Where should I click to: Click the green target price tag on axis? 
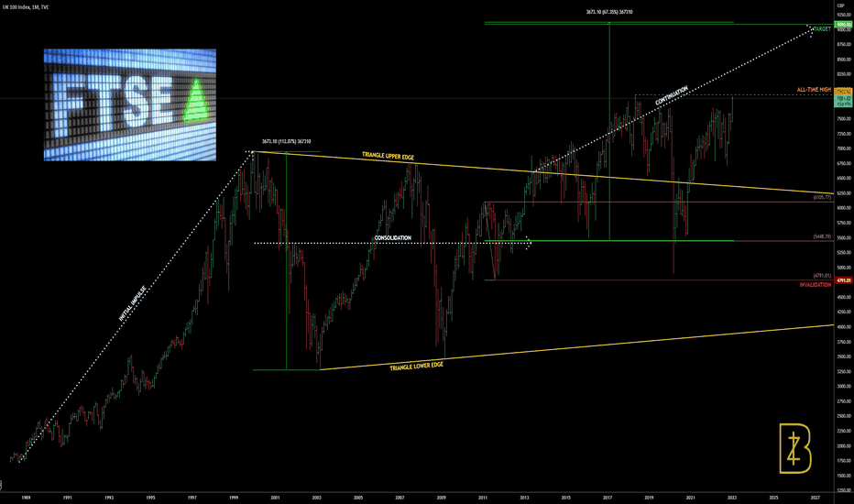843,25
